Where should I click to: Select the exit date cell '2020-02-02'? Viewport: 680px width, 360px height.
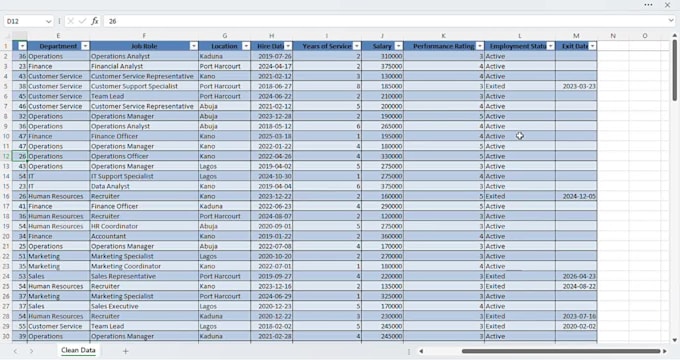coord(576,326)
